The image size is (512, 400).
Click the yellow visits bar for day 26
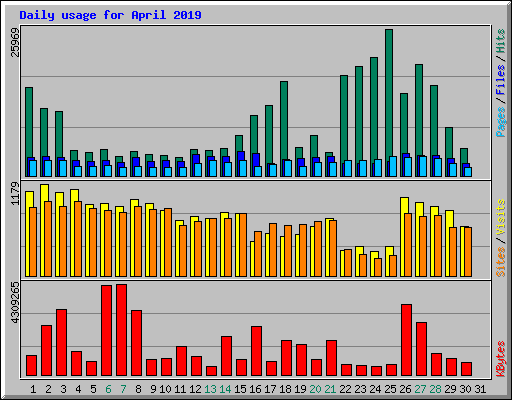(x=404, y=205)
